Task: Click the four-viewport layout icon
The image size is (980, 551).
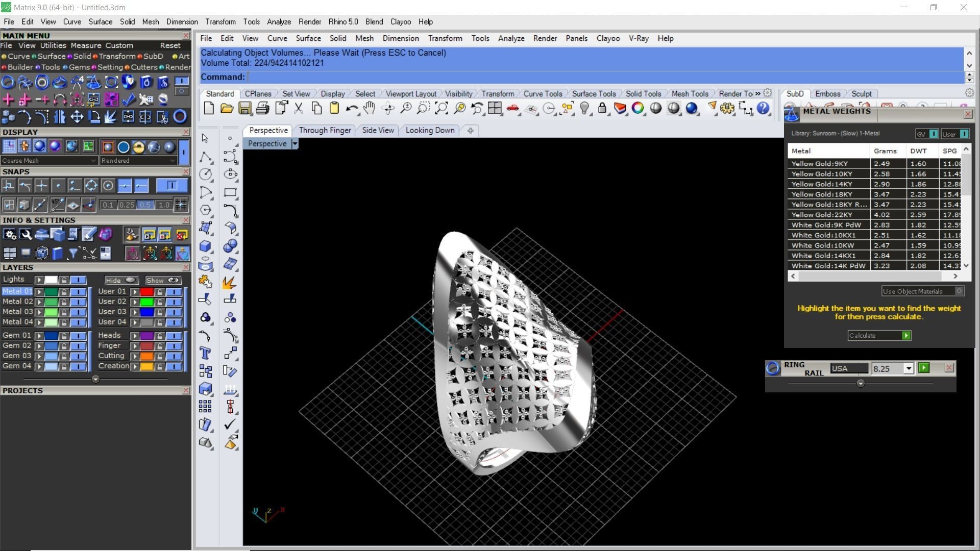Action: [495, 108]
